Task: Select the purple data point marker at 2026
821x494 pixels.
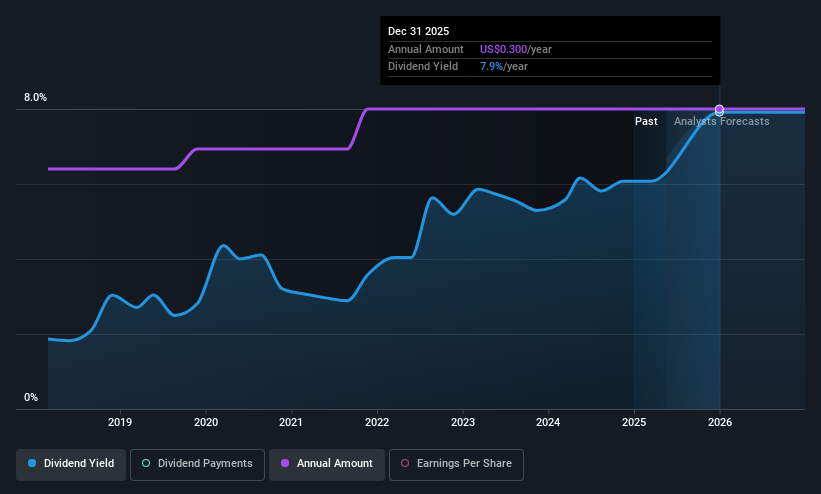Action: 719,109
